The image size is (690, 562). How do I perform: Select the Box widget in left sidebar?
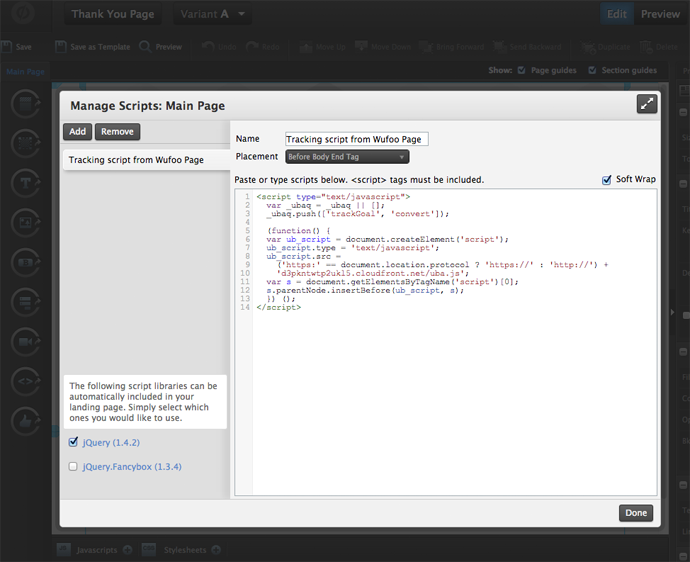click(26, 143)
